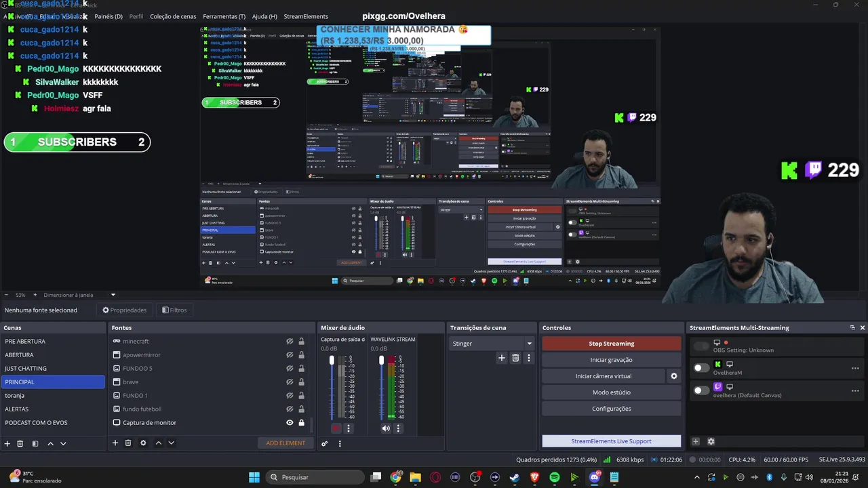Open Mixer de áudio panel options menu
This screenshot has width=868, height=488.
[340, 444]
